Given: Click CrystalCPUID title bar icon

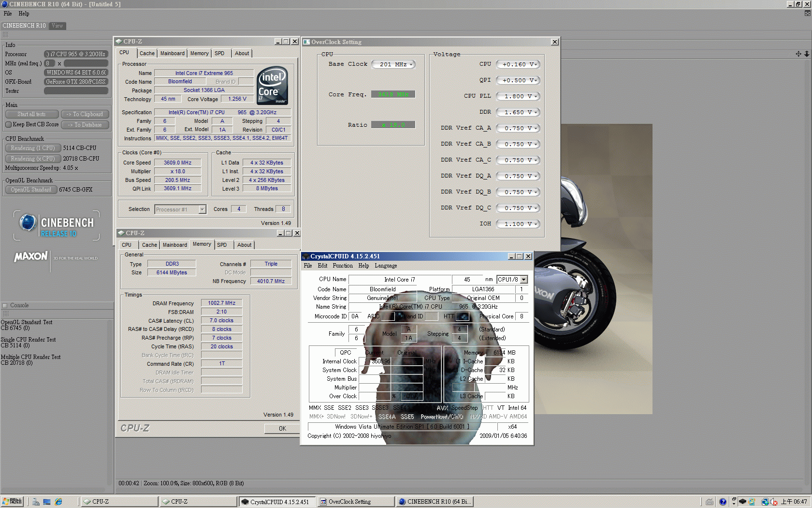Looking at the screenshot, I should click(x=305, y=256).
